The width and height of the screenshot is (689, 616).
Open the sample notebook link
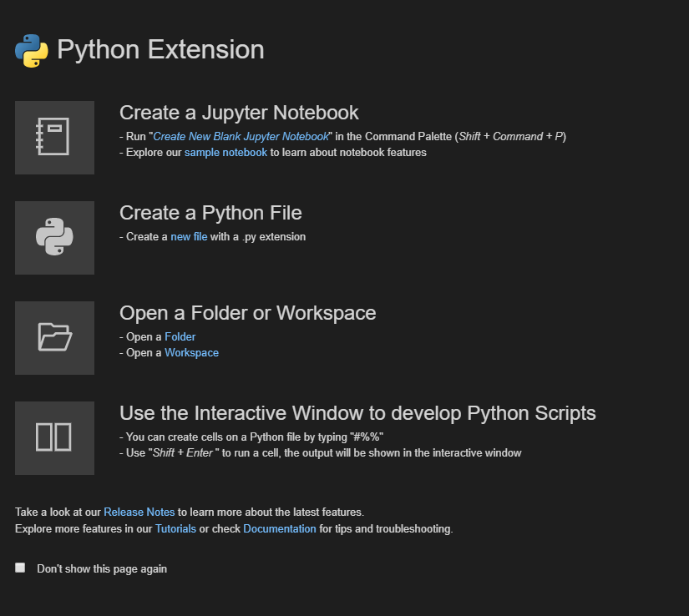click(x=225, y=152)
